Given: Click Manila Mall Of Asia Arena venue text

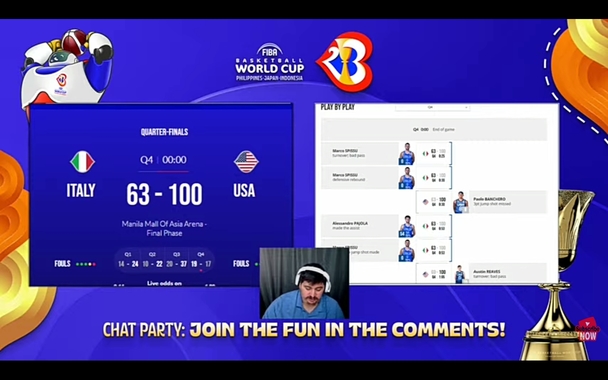Looking at the screenshot, I should [x=164, y=228].
